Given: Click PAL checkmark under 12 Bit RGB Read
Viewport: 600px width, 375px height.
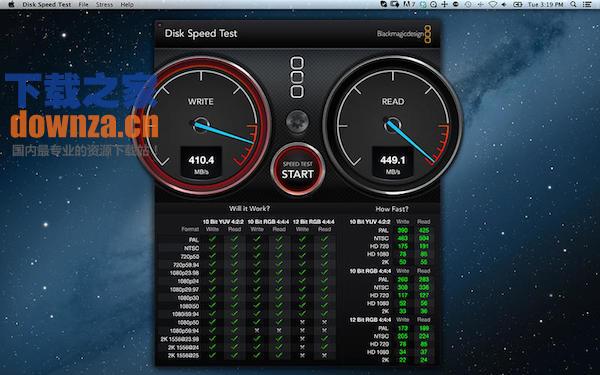Looking at the screenshot, I should point(324,240).
